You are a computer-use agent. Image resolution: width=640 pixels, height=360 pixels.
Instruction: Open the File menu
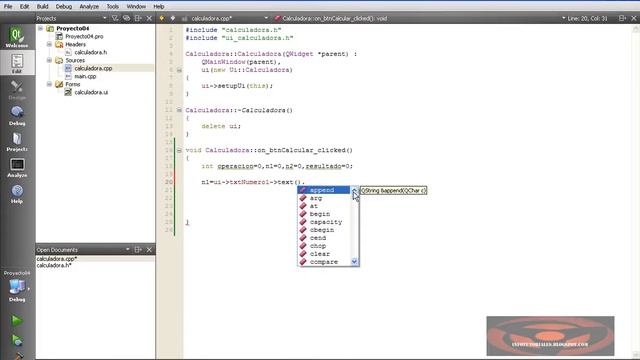(x=8, y=7)
